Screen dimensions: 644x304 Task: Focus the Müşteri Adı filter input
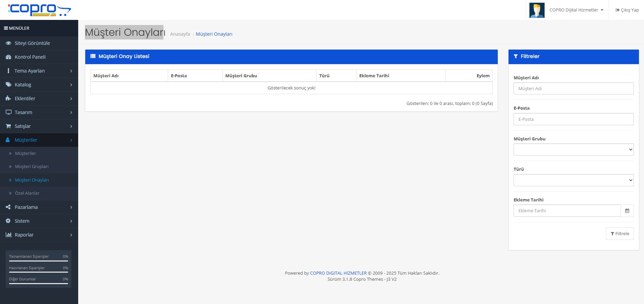coord(573,88)
